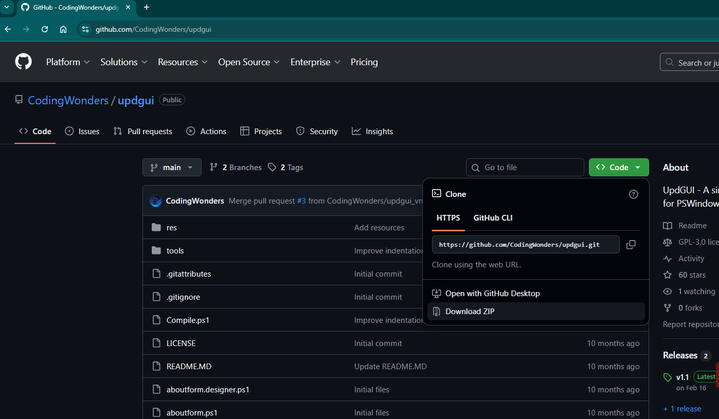Click the Download ZIP archive icon
This screenshot has height=419, width=719.
click(x=437, y=311)
